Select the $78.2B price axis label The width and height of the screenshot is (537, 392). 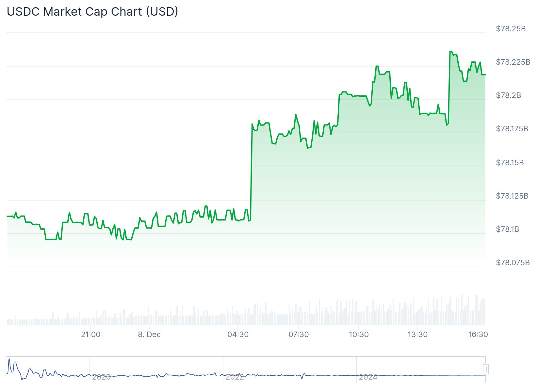[x=509, y=95]
